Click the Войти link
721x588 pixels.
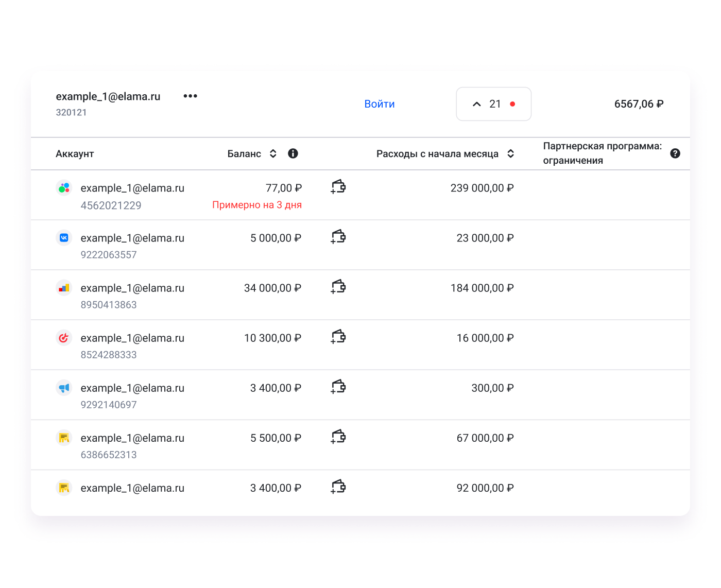[x=380, y=104]
